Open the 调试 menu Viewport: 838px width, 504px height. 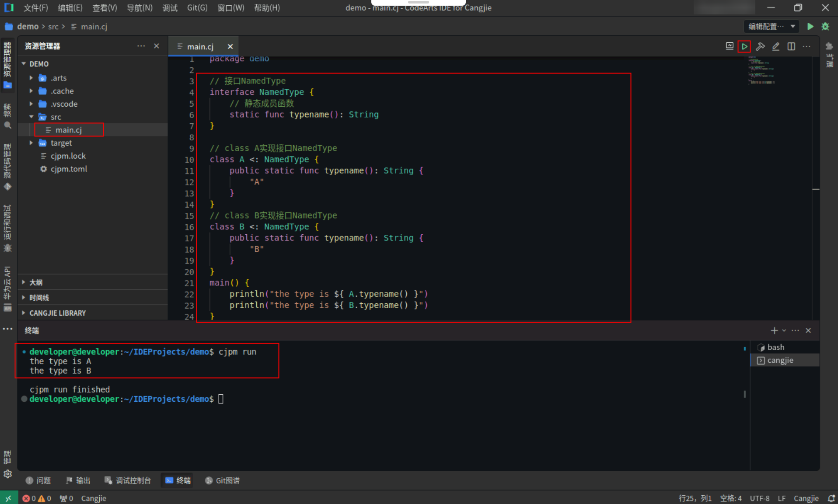pyautogui.click(x=170, y=8)
